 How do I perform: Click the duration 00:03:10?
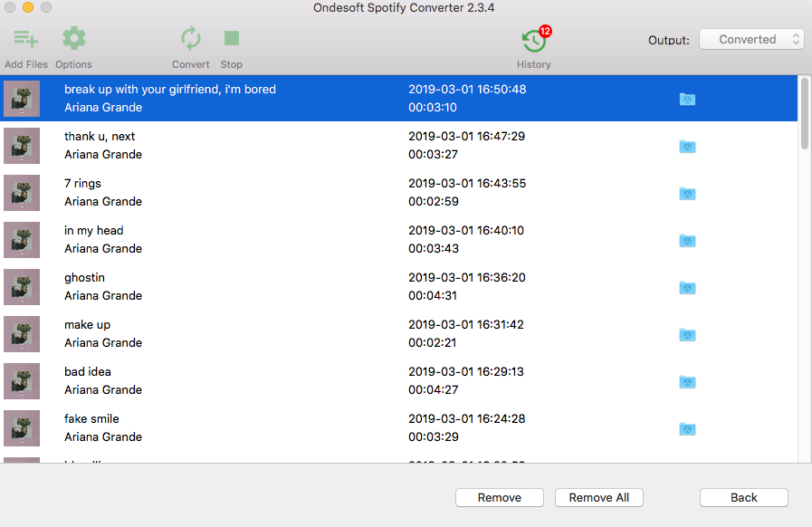pos(433,107)
